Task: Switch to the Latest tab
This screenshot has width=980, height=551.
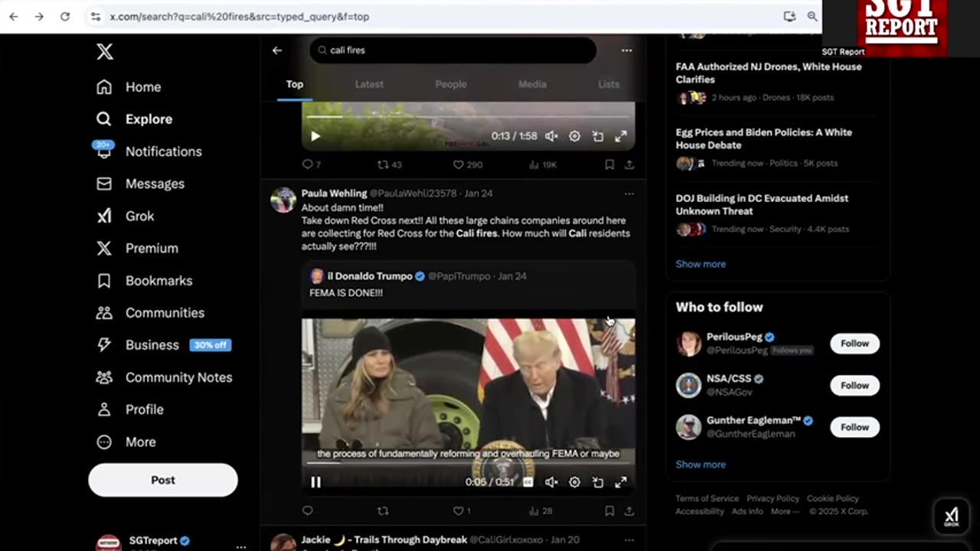Action: pyautogui.click(x=369, y=84)
